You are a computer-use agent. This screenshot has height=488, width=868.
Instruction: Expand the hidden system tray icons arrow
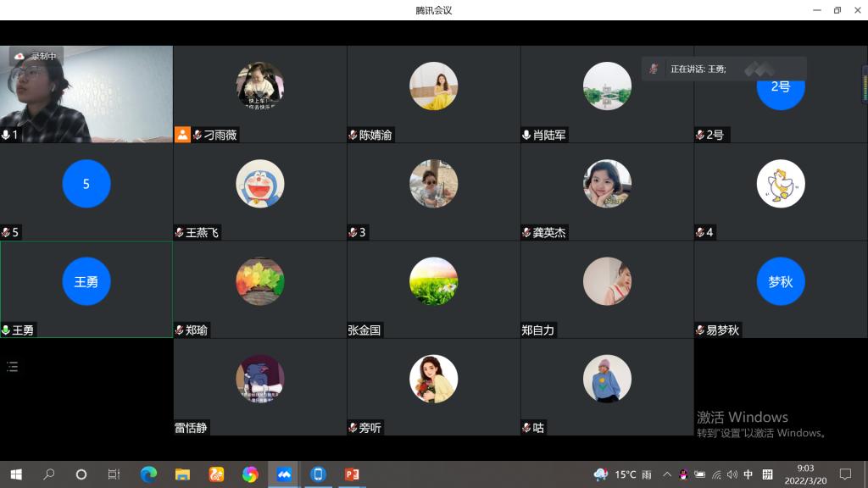point(667,474)
